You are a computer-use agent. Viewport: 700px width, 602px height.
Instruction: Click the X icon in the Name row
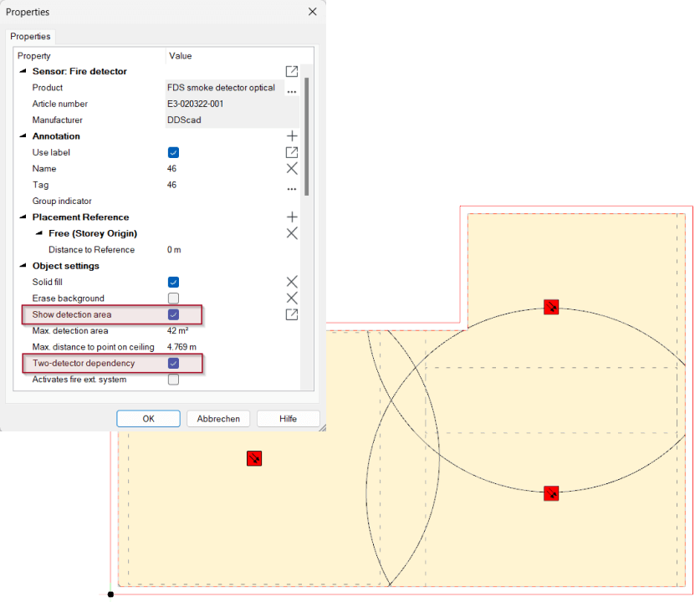292,169
